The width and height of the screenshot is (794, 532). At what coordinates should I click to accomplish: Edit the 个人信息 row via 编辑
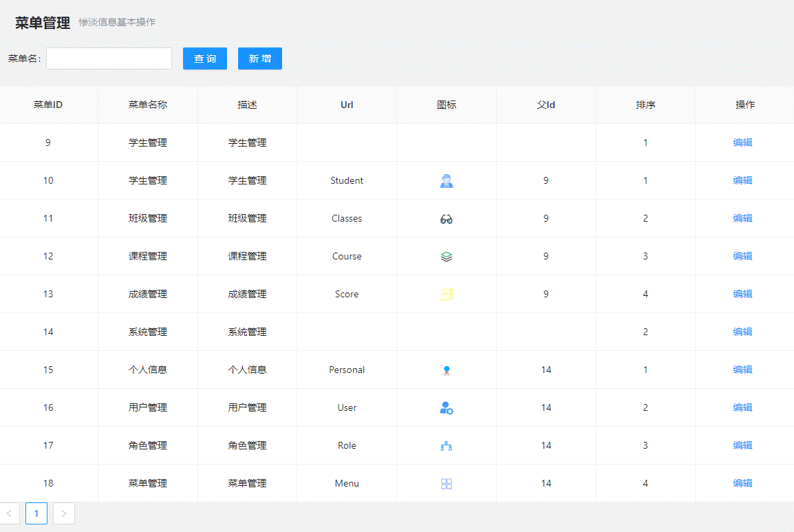point(742,370)
